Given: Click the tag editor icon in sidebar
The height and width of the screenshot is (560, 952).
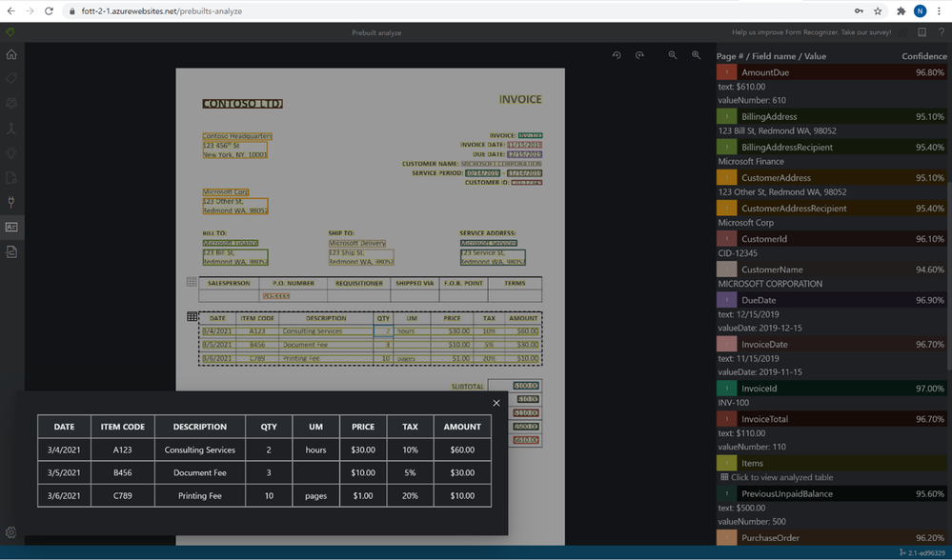Looking at the screenshot, I should pyautogui.click(x=10, y=79).
